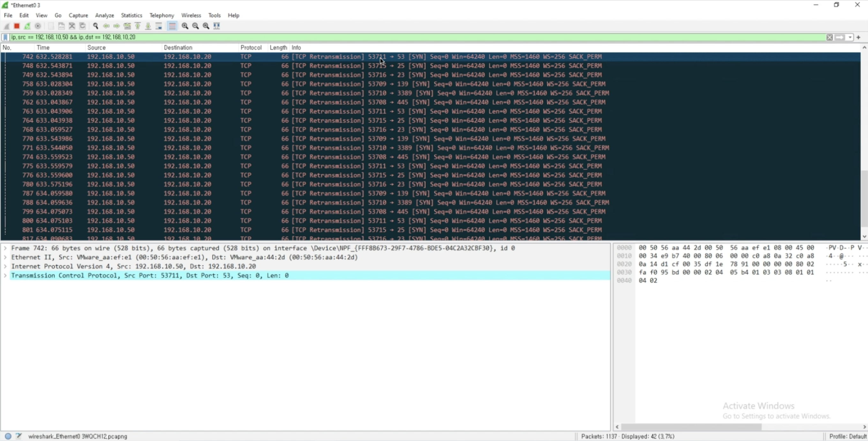Clear the display filter with X button

(830, 37)
